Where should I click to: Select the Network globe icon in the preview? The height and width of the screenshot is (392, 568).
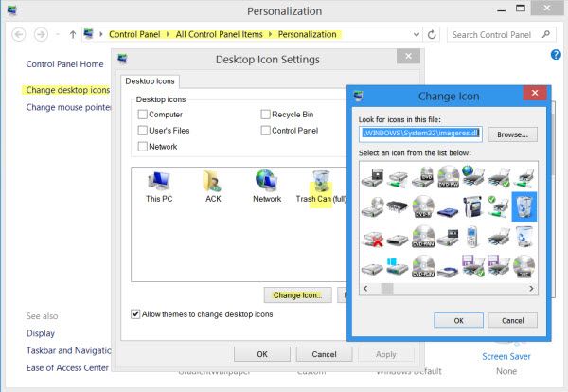[267, 187]
